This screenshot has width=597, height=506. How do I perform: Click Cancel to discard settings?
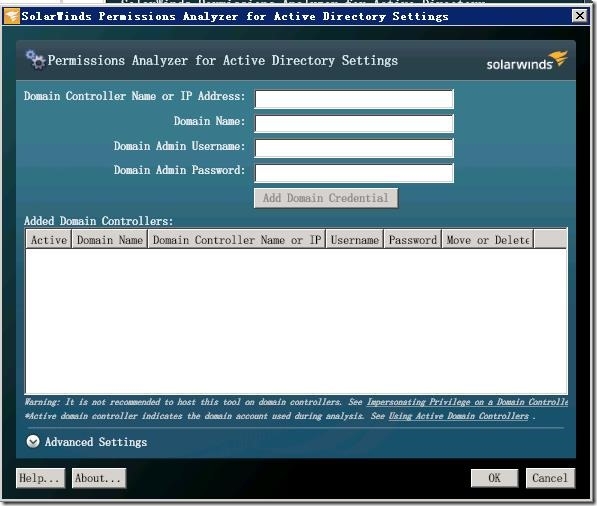(x=550, y=478)
